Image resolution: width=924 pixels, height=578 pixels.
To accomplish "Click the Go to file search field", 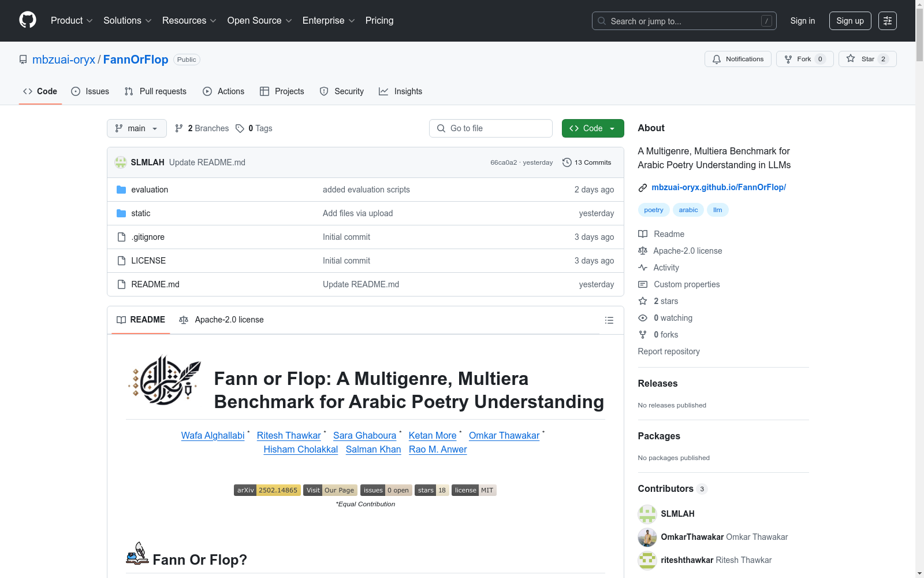I will pyautogui.click(x=491, y=128).
